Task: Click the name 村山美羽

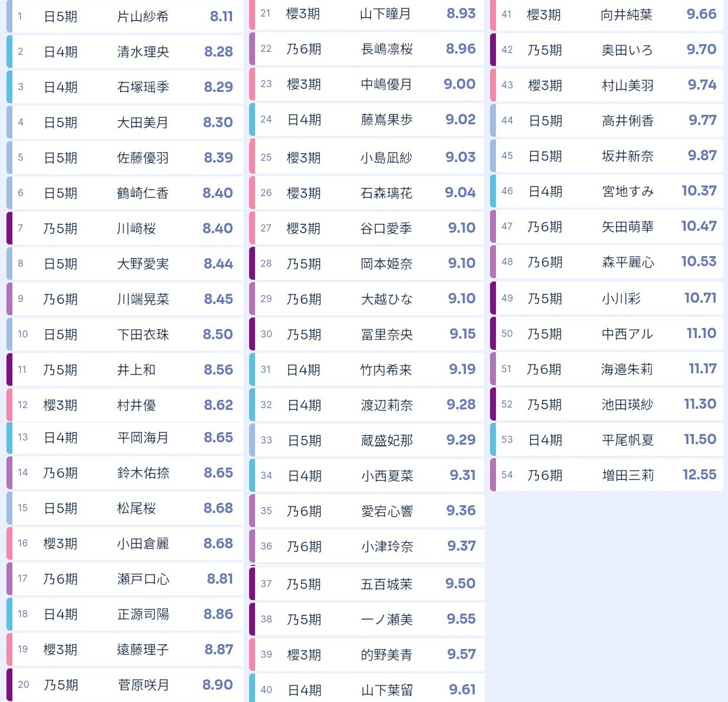Action: click(x=627, y=85)
